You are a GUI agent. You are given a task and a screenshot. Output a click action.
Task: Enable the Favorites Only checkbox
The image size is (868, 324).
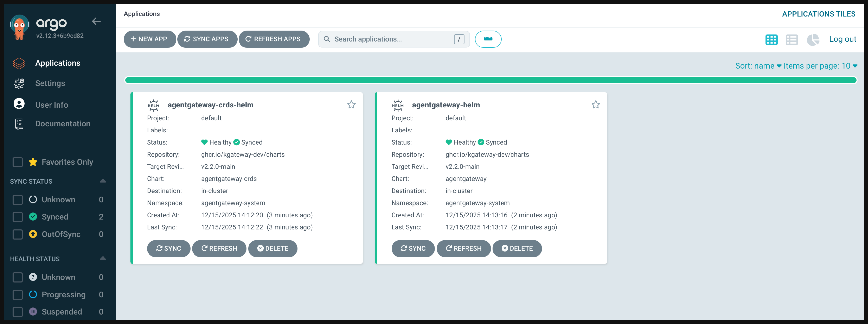pos(18,162)
